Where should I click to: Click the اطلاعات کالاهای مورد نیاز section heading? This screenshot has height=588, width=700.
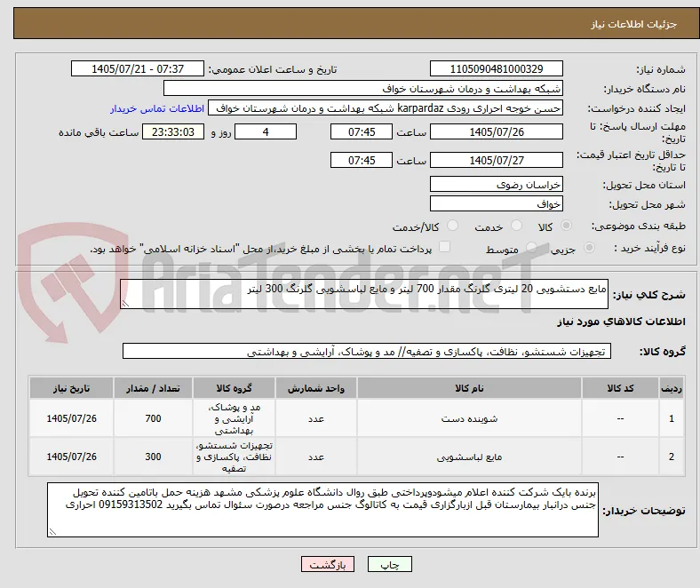(621, 322)
